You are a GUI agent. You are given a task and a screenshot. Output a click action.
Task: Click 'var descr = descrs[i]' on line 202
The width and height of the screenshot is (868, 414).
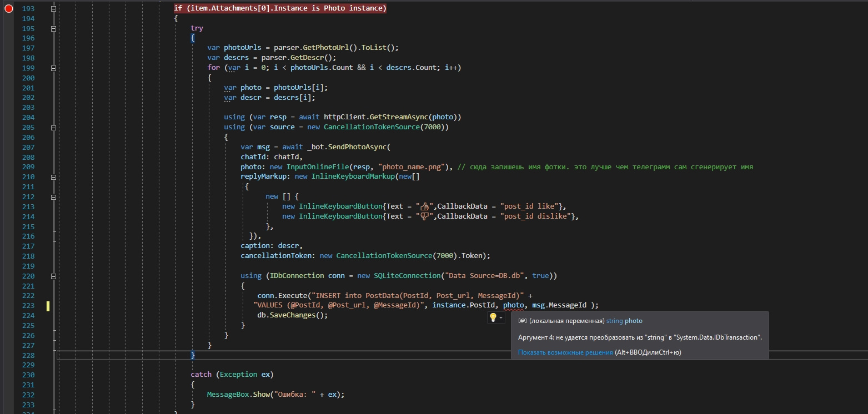click(270, 98)
